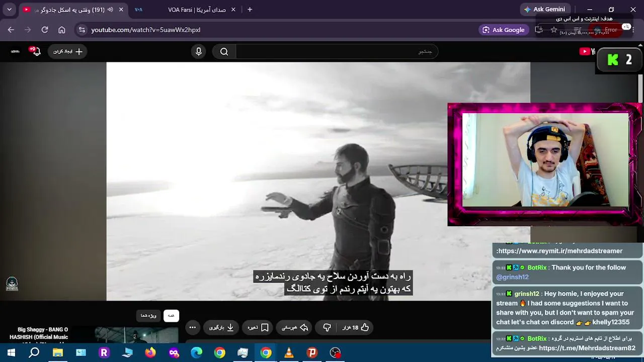Click the save (ذخیره) button

click(x=258, y=327)
